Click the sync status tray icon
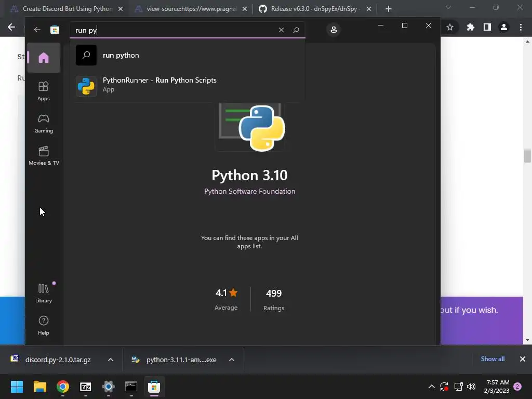This screenshot has width=532, height=399. click(x=444, y=387)
